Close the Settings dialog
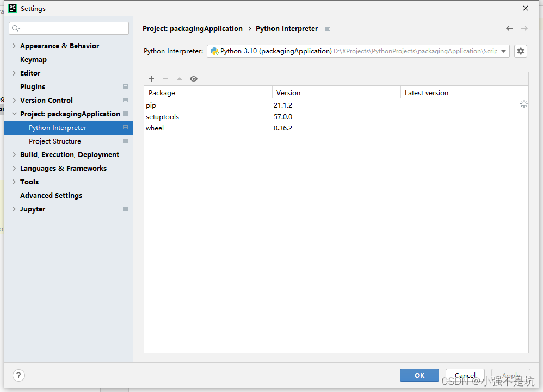The image size is (543, 392). (526, 8)
